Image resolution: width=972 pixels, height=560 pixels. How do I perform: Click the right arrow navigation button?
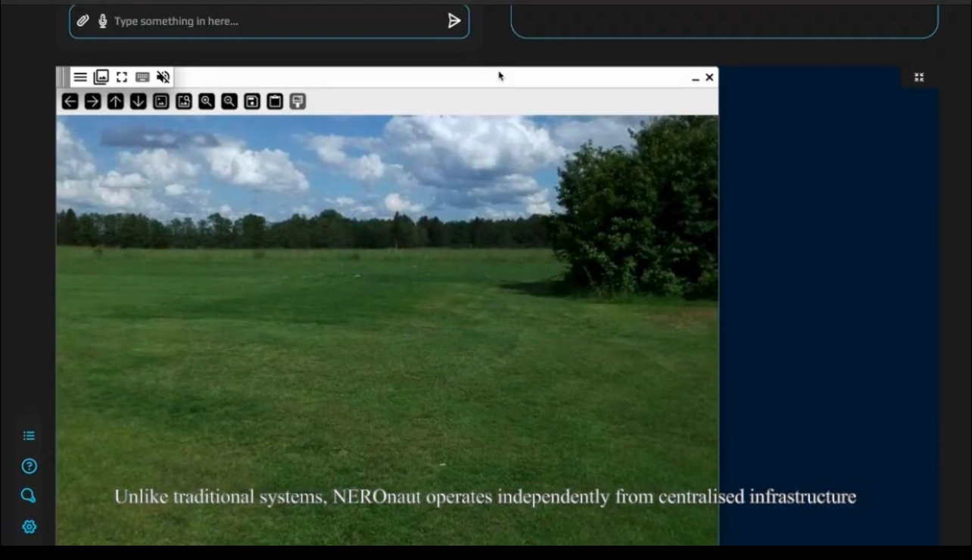tap(92, 101)
